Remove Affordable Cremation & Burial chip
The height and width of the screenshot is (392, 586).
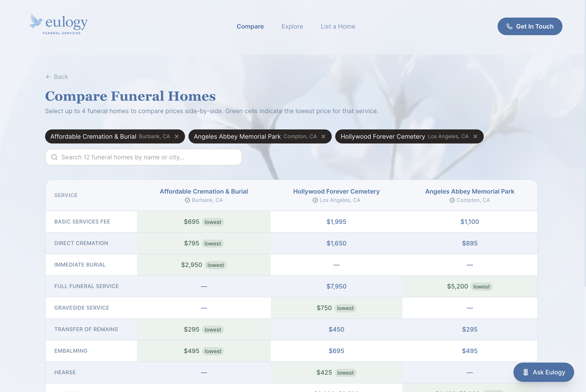(x=177, y=136)
